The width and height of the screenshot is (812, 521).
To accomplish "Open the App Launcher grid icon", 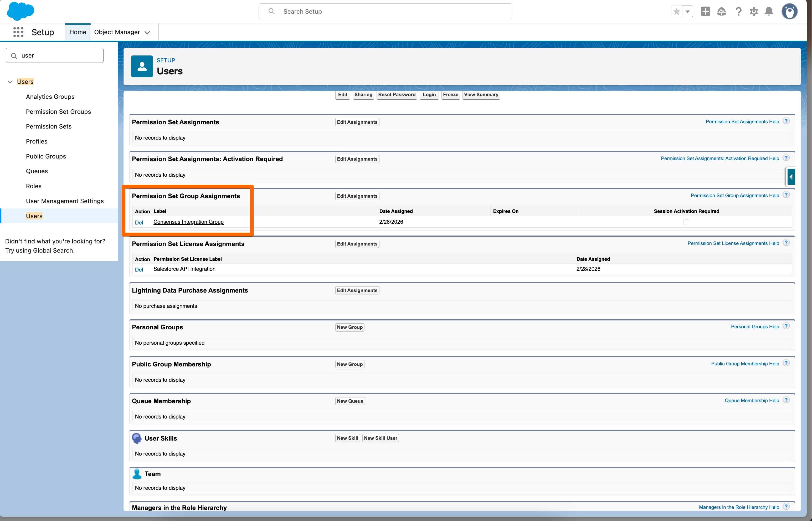I will pyautogui.click(x=18, y=32).
